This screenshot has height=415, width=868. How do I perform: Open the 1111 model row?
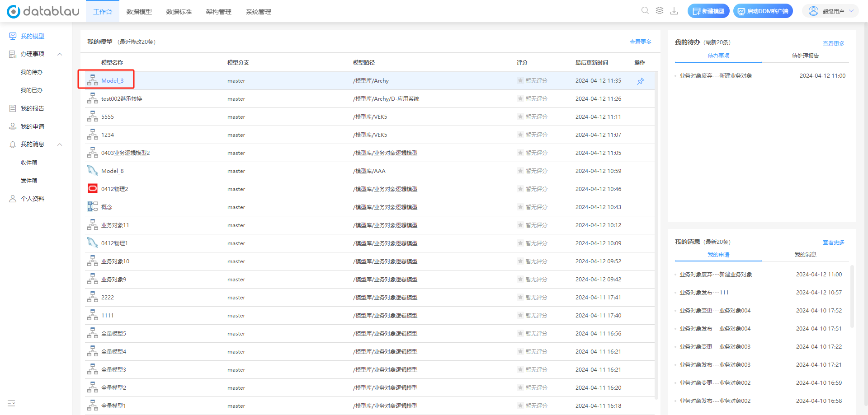(370, 315)
